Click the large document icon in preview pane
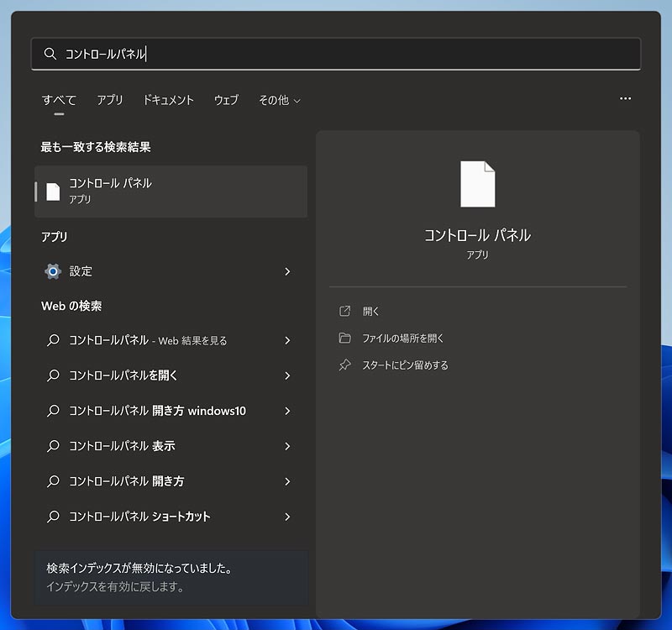 coord(477,184)
